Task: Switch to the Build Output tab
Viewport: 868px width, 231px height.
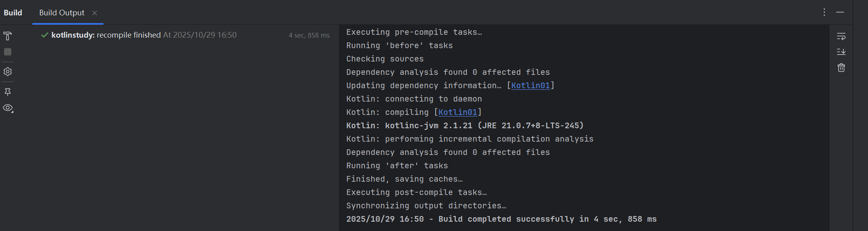Action: coord(61,13)
